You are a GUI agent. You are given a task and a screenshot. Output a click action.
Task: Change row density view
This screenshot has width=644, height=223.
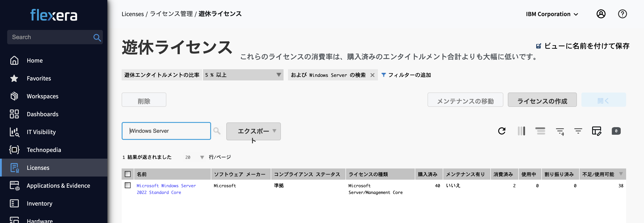(540, 131)
